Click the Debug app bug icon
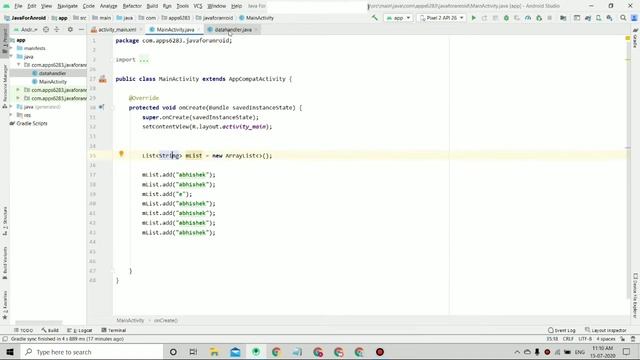 506,18
